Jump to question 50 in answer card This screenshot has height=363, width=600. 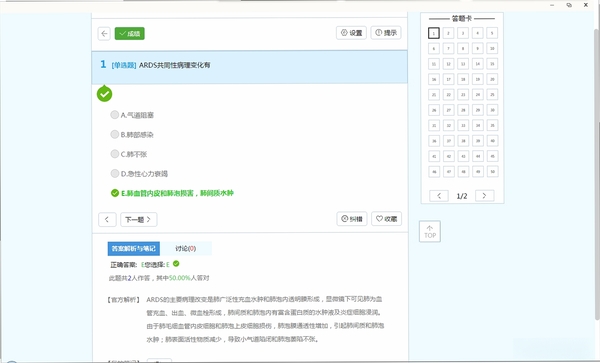point(492,172)
